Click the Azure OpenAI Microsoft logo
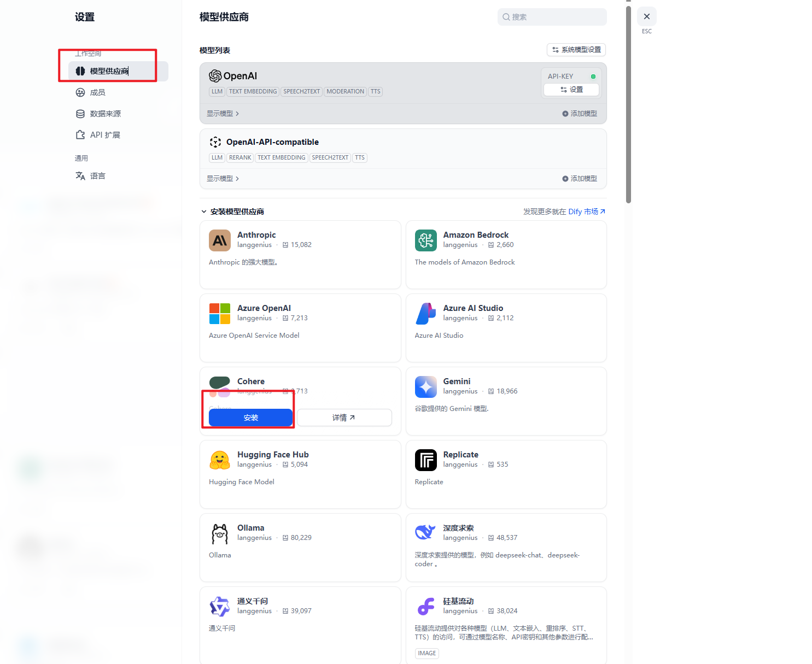The height and width of the screenshot is (664, 812). (220, 314)
